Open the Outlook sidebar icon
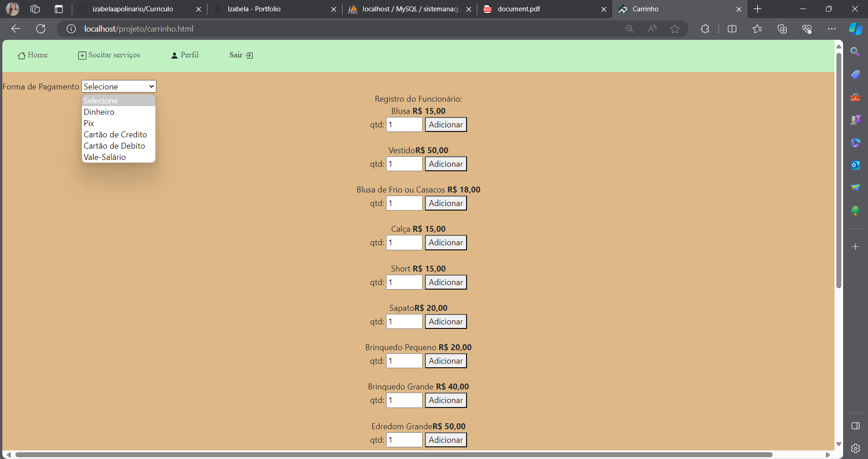 (855, 165)
